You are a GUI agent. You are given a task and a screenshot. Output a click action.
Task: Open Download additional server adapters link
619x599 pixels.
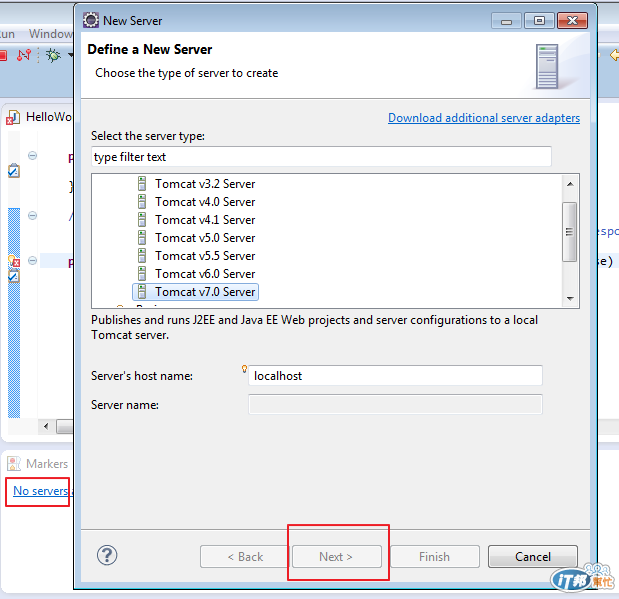click(x=484, y=118)
